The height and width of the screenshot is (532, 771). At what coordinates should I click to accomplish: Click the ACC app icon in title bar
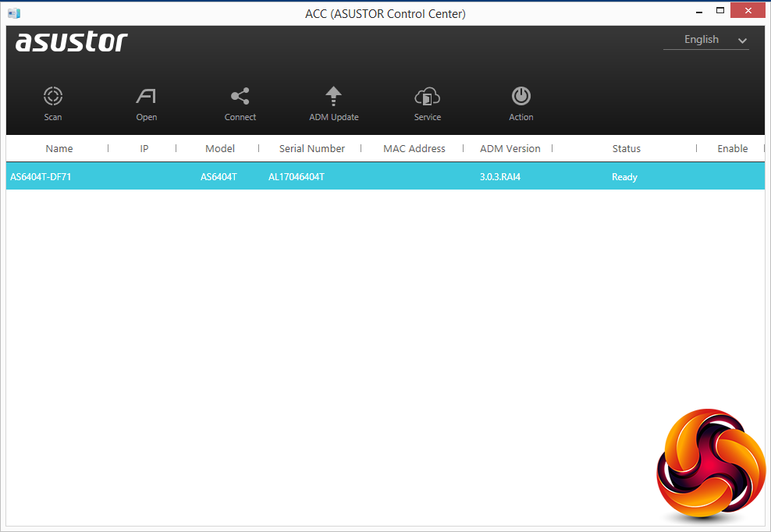[x=14, y=13]
